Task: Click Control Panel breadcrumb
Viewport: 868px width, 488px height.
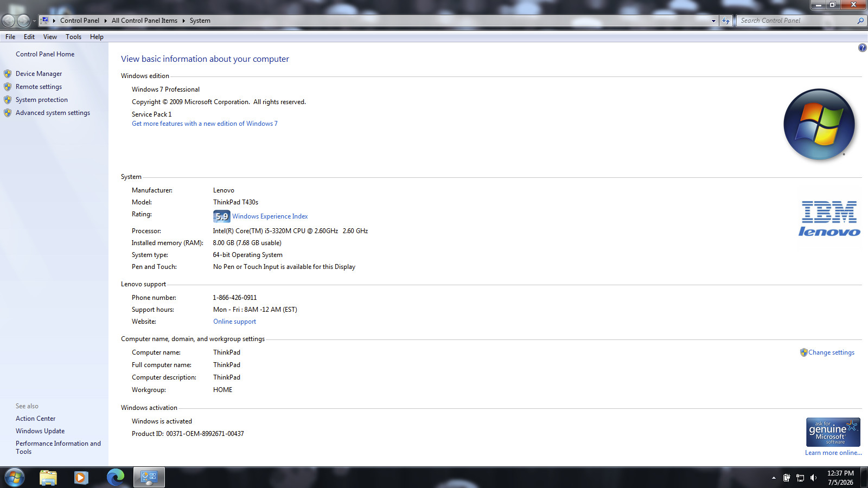Action: tap(80, 21)
